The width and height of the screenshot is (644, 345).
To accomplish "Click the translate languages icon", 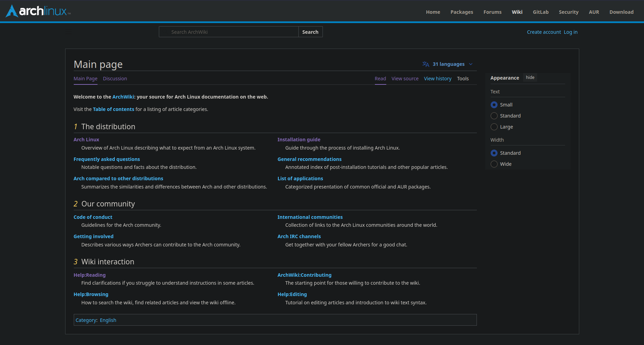I will (x=426, y=64).
